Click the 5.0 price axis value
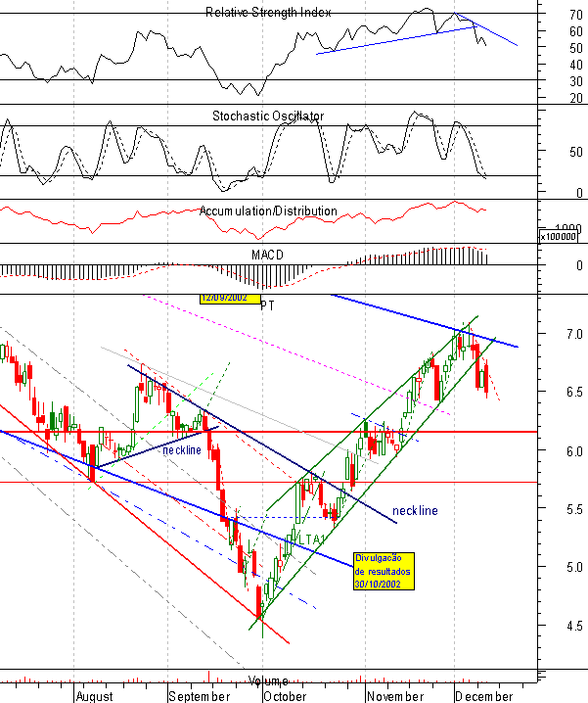588x703 pixels. point(574,567)
